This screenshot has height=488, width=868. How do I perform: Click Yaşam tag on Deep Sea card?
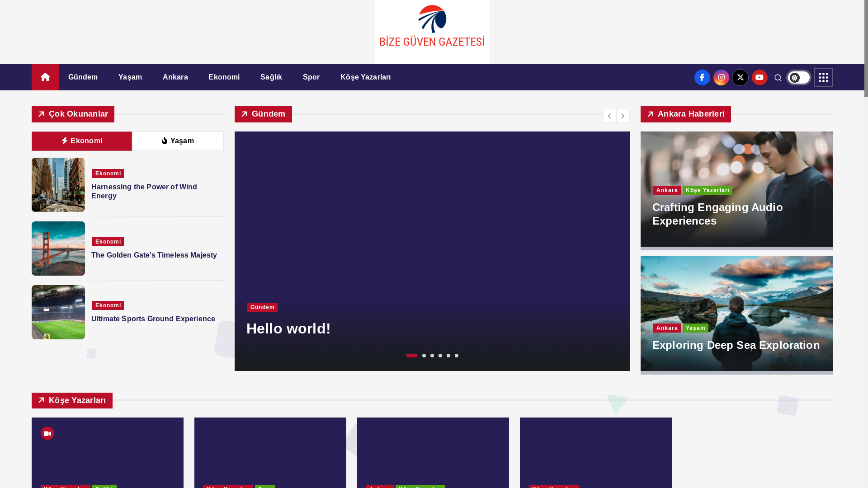click(695, 328)
